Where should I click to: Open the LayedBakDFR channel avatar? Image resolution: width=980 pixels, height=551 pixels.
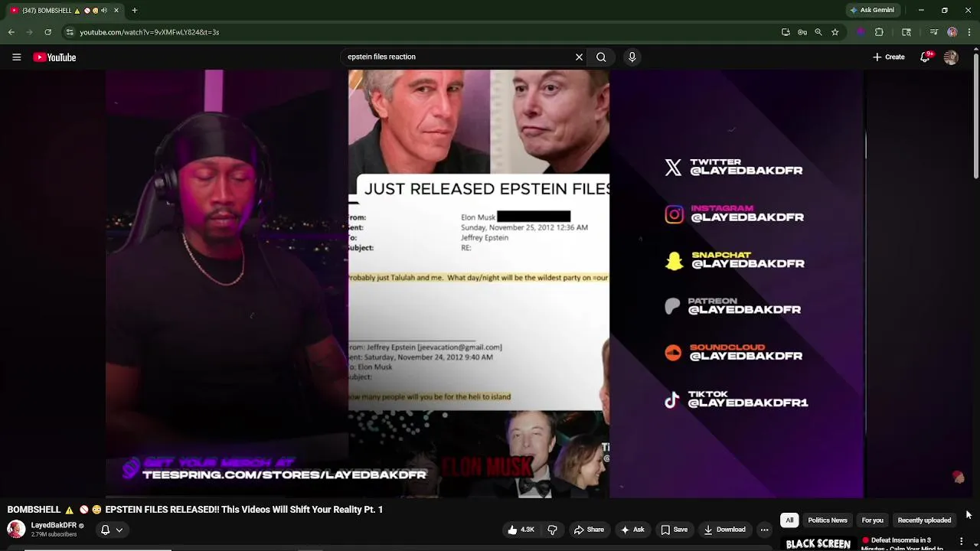pos(16,529)
